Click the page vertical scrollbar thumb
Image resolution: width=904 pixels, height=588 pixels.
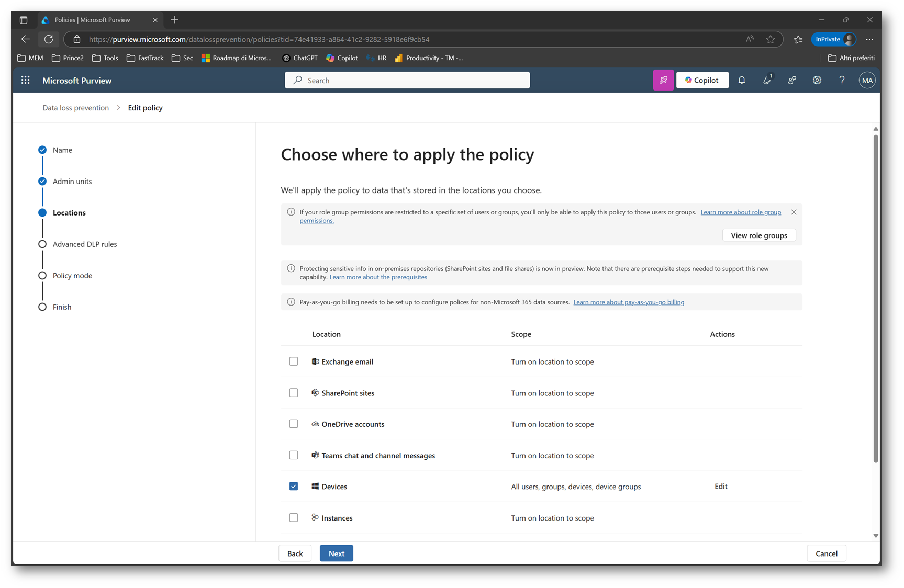pyautogui.click(x=876, y=298)
